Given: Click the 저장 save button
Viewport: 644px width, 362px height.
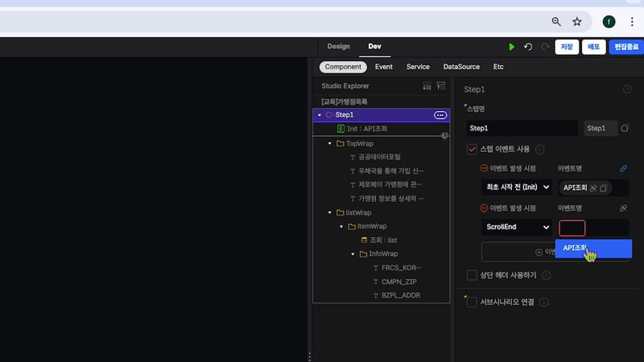Looking at the screenshot, I should (567, 47).
